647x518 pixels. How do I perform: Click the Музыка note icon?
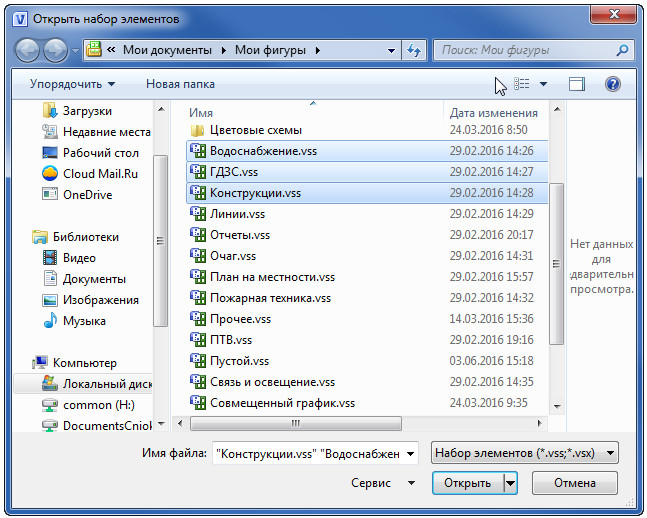point(50,321)
